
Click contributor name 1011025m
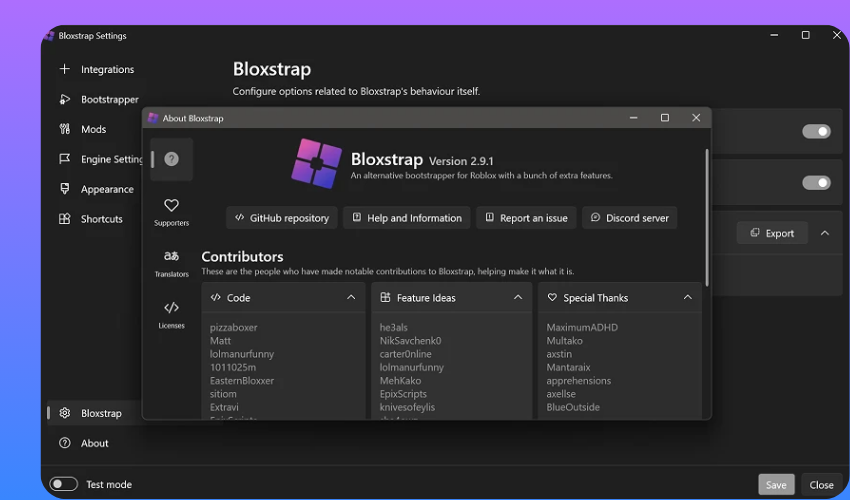(x=233, y=367)
